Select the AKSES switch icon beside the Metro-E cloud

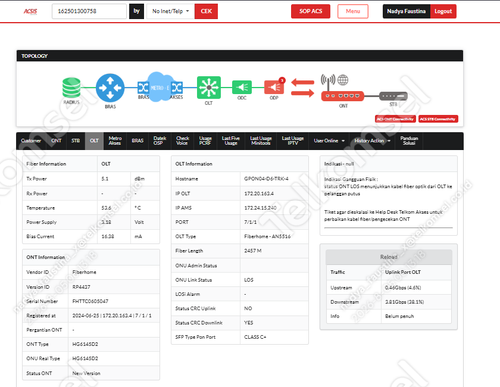click(x=177, y=88)
